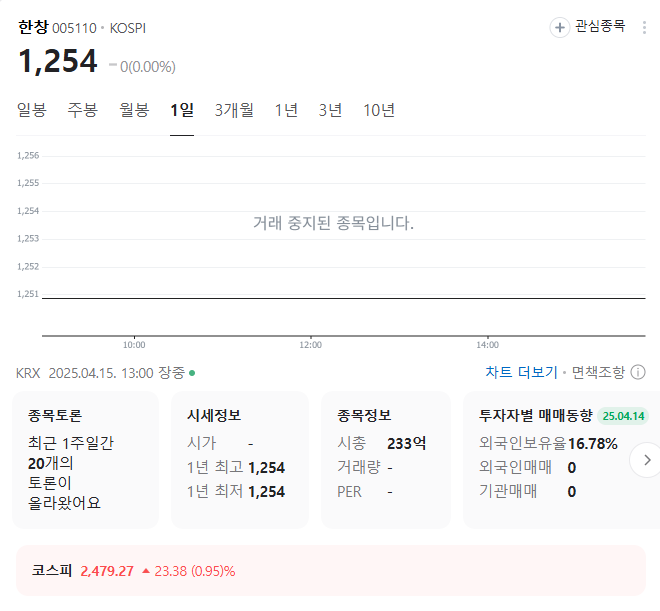Switch to the 주봉 chart tab
This screenshot has width=660, height=611.
83,110
